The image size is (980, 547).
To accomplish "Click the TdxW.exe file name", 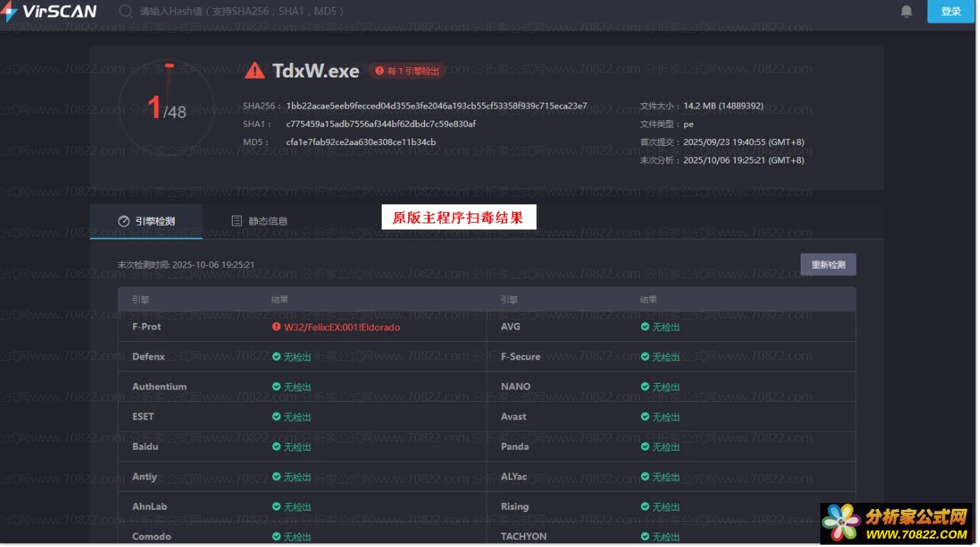I will pos(316,71).
